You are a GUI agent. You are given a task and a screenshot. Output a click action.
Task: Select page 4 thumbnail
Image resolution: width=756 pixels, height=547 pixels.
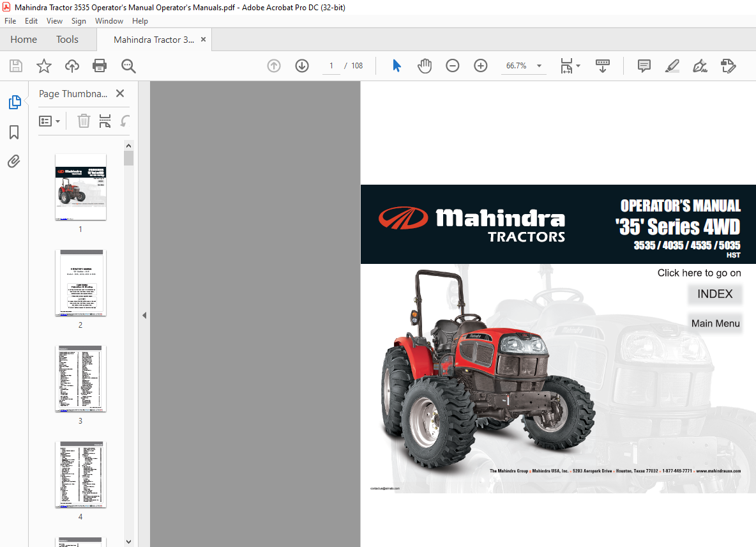click(80, 475)
